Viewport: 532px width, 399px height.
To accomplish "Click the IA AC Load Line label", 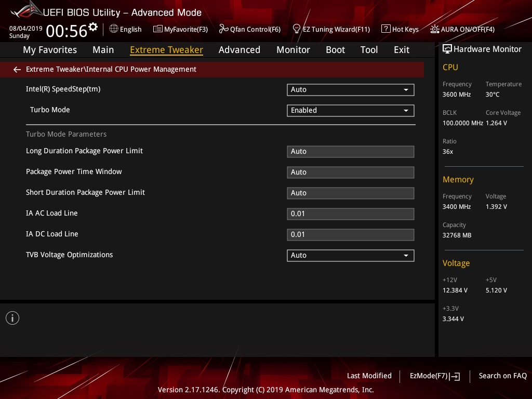I will 51,214.
